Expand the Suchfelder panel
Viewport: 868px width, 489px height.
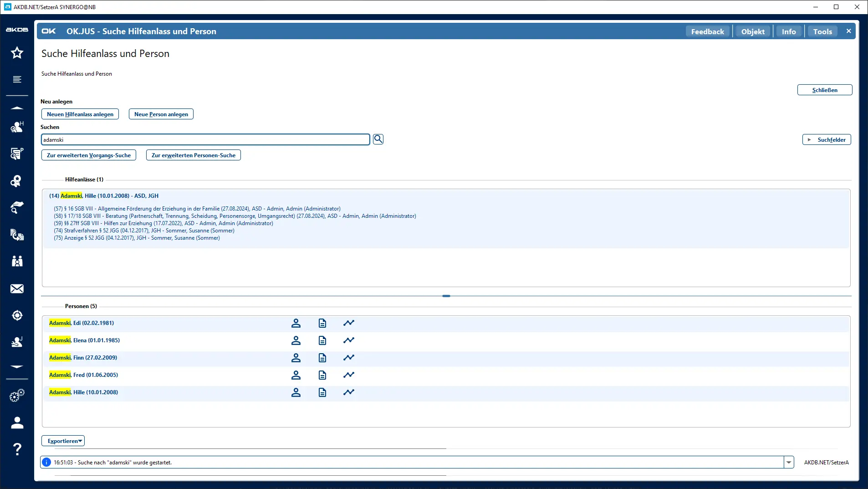827,140
